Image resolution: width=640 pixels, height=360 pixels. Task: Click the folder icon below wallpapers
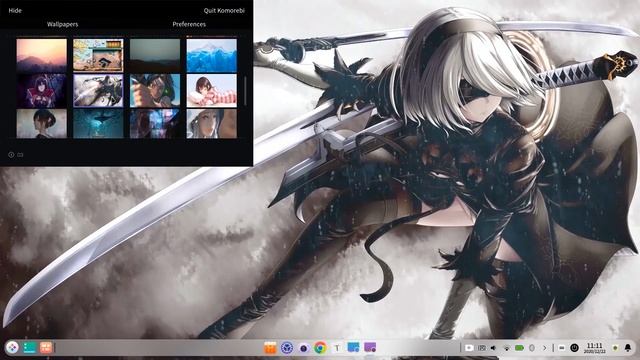(x=20, y=155)
